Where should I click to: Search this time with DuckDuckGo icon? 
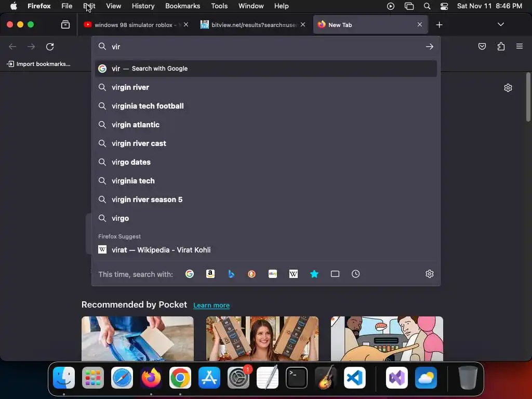pyautogui.click(x=252, y=274)
